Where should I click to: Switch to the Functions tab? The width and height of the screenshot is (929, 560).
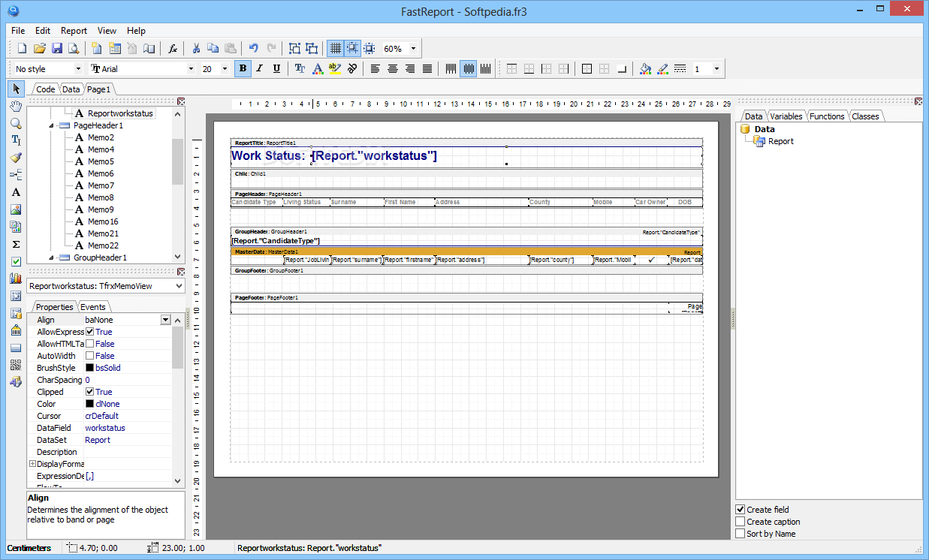coord(827,116)
